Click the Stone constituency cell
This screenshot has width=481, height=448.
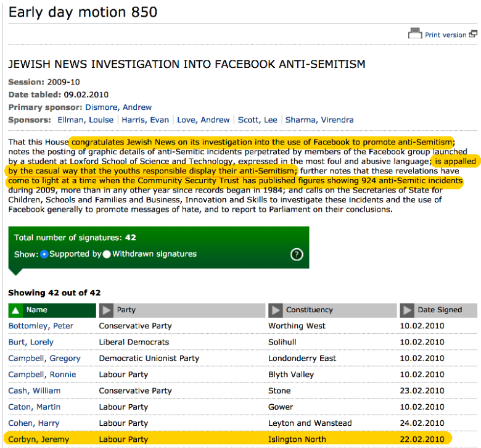(x=279, y=391)
